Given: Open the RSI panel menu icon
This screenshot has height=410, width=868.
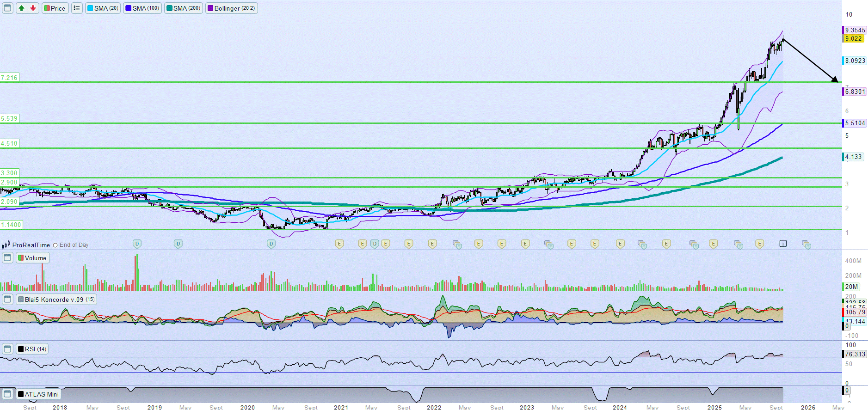Looking at the screenshot, I should (x=7, y=349).
